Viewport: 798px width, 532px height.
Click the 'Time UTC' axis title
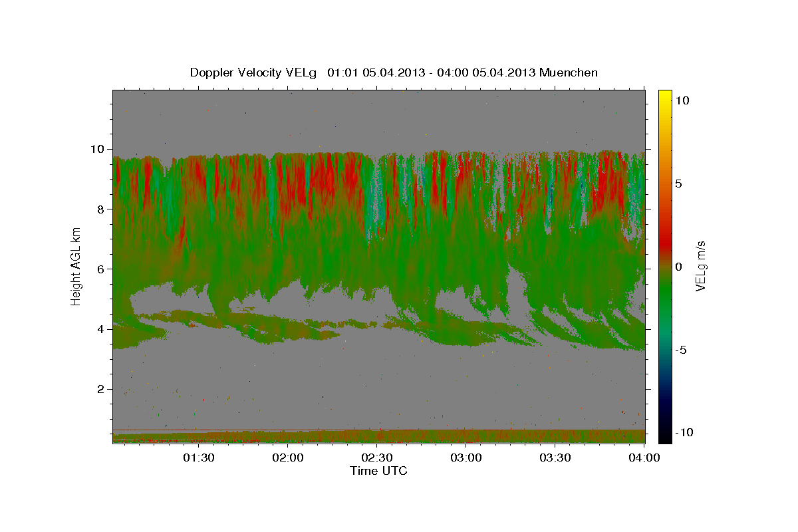(378, 471)
